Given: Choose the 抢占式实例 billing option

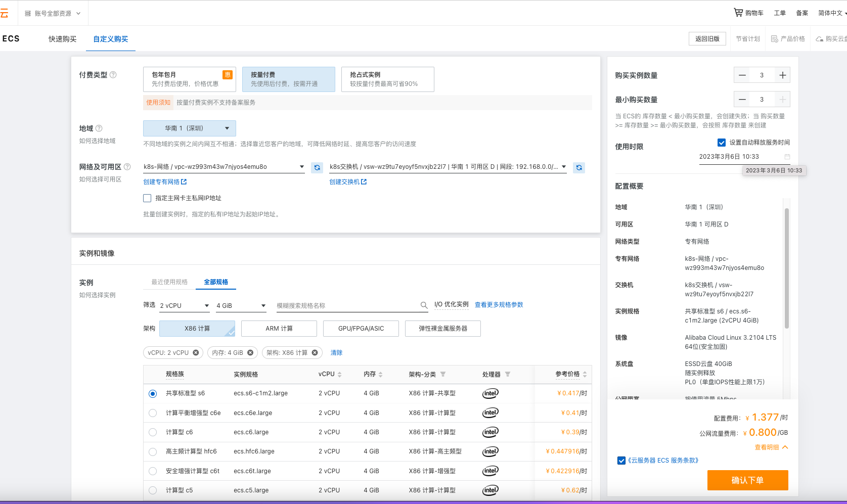Looking at the screenshot, I should tap(388, 79).
